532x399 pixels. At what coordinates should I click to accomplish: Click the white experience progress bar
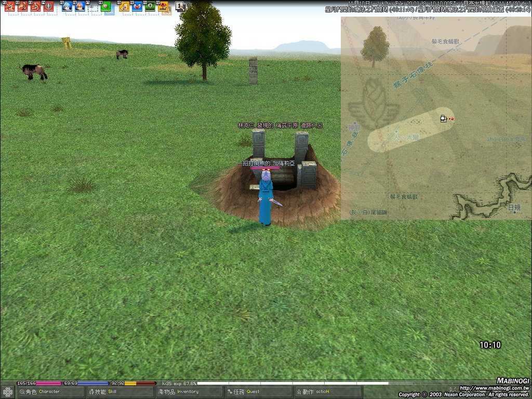292,383
